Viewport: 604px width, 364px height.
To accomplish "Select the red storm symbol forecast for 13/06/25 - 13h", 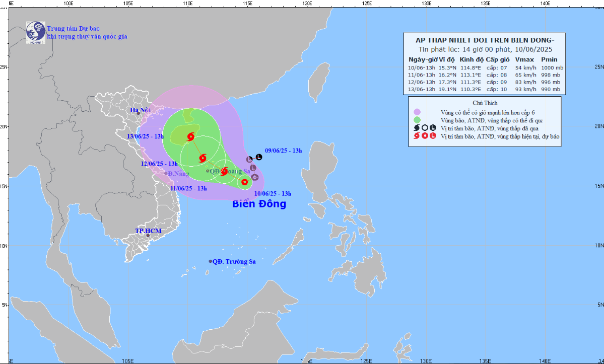I will tap(191, 136).
